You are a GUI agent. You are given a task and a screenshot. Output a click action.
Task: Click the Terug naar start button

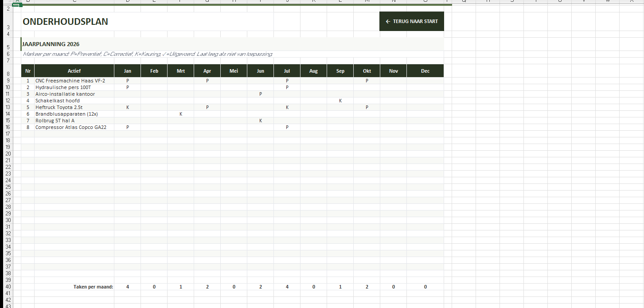(411, 21)
